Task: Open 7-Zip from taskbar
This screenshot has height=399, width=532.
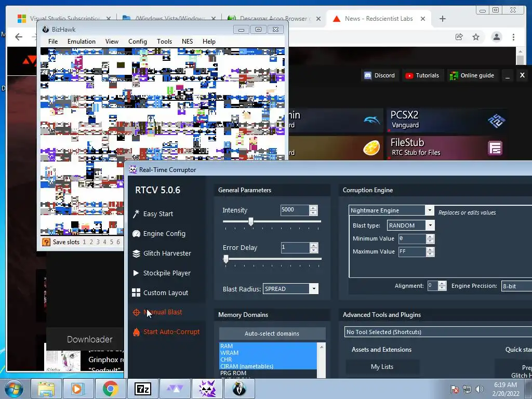Action: click(142, 389)
